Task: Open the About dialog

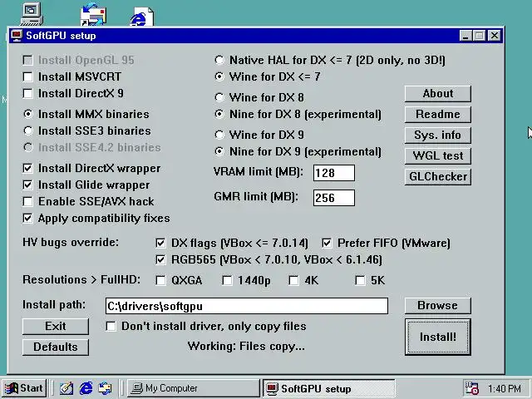Action: click(x=438, y=94)
